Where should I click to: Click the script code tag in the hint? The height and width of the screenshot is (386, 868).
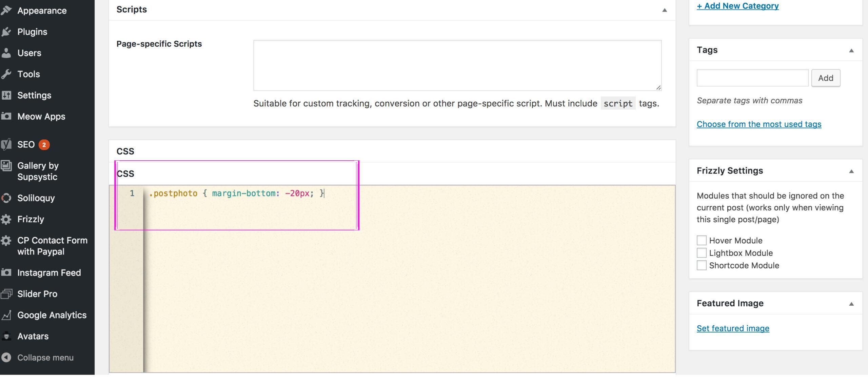[x=618, y=103]
